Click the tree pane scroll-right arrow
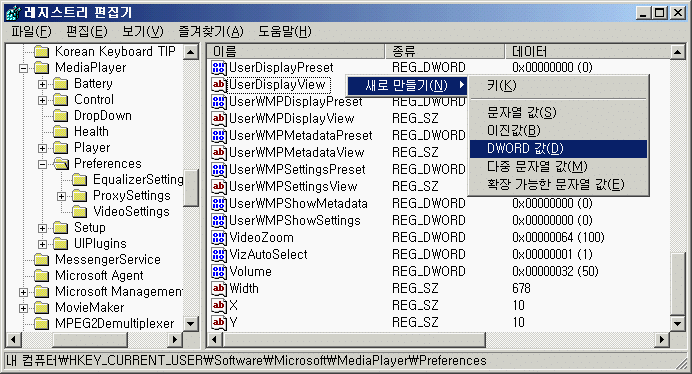 click(x=175, y=339)
